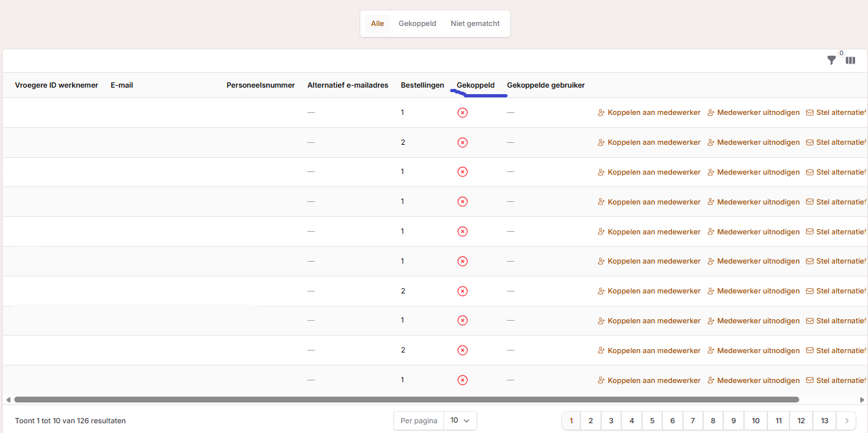
Task: Open the column visibility toggle icon
Action: click(850, 60)
